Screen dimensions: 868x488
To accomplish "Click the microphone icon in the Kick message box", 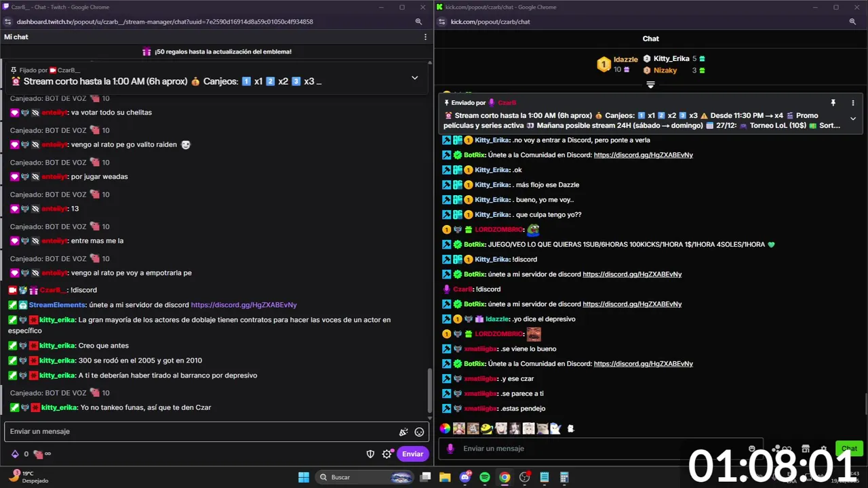I will 450,449.
